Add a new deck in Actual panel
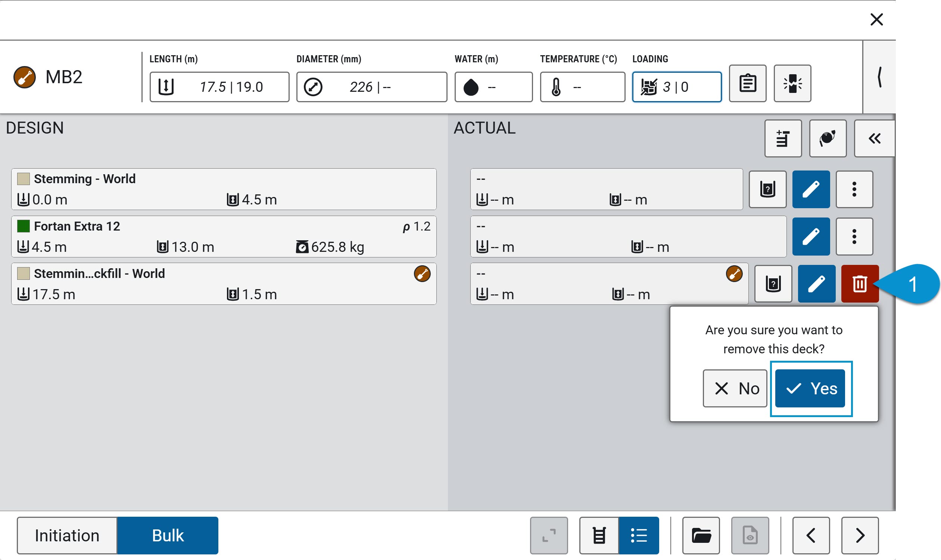This screenshot has height=560, width=941. tap(783, 138)
